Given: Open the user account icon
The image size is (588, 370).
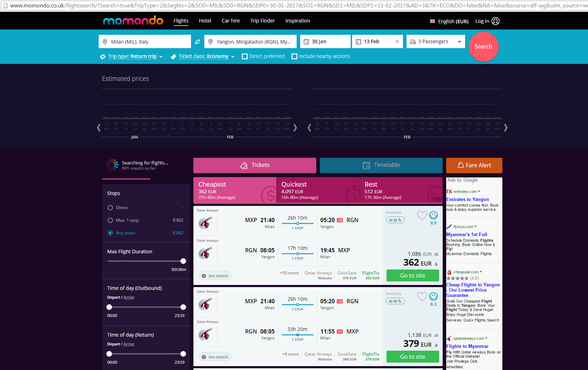Looking at the screenshot, I should 495,21.
